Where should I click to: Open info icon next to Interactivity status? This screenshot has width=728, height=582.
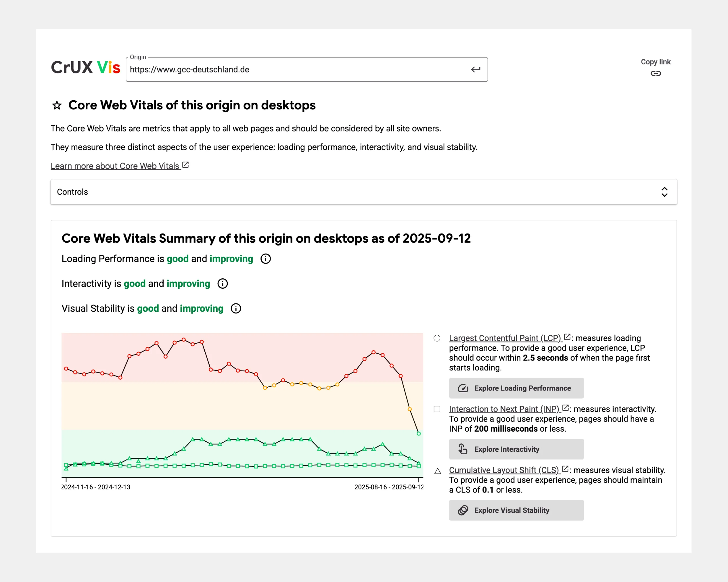pos(222,284)
